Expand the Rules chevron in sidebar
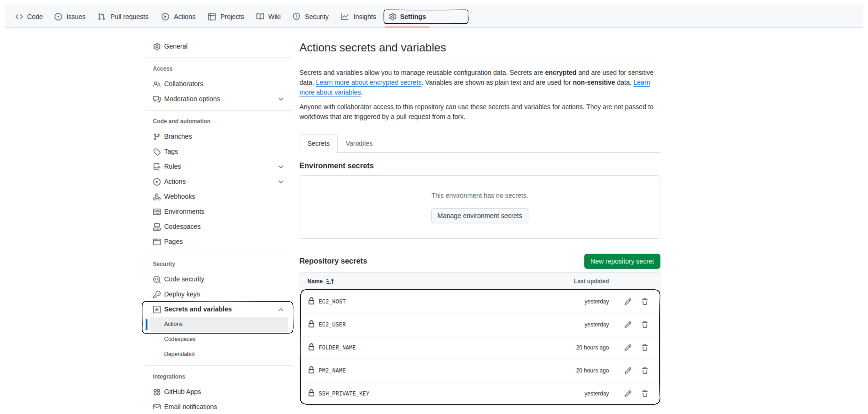Image resolution: width=868 pixels, height=414 pixels. 281,167
